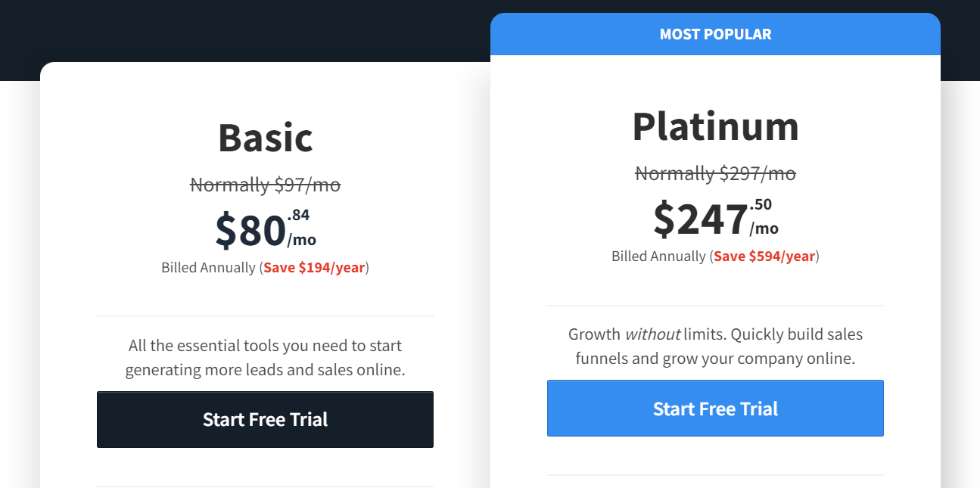This screenshot has height=488, width=980.
Task: Click the essential tools description in Basic
Action: (x=265, y=358)
